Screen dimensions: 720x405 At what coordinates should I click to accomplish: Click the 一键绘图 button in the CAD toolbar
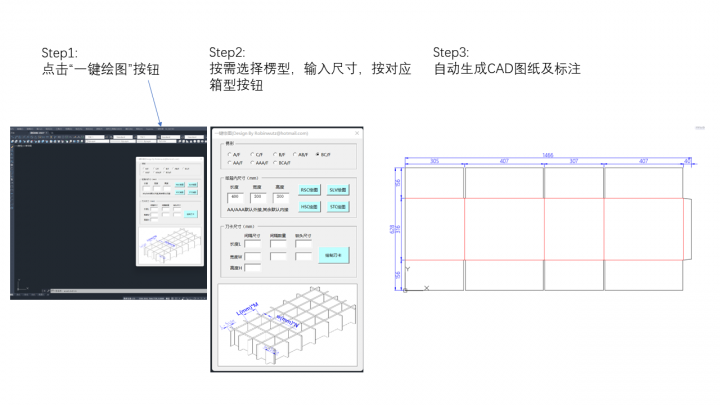coord(159,128)
